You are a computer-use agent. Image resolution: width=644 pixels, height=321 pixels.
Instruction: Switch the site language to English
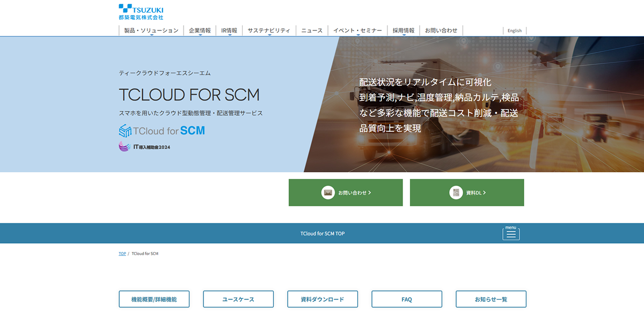[x=514, y=31]
